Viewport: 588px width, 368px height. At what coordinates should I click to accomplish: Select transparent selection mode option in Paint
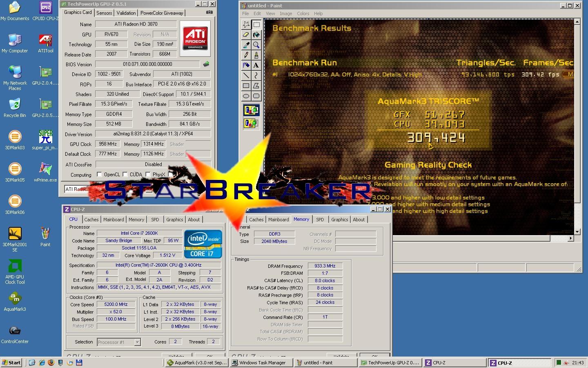point(251,123)
